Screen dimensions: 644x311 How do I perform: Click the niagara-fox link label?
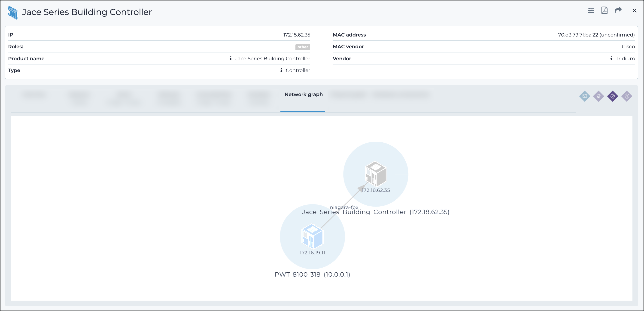(344, 207)
